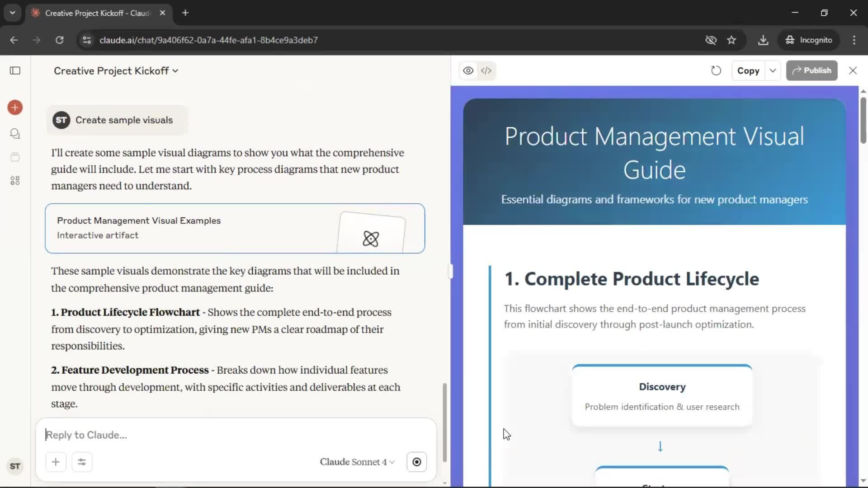Click the panel resize divider handle
Image resolution: width=868 pixels, height=488 pixels.
(x=450, y=271)
